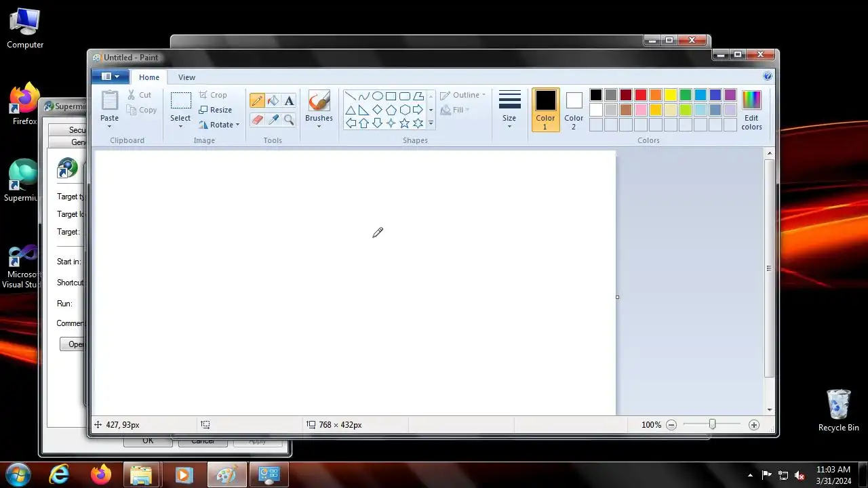Choose the Right arrow shape
Image resolution: width=868 pixels, height=488 pixels.
(x=418, y=110)
